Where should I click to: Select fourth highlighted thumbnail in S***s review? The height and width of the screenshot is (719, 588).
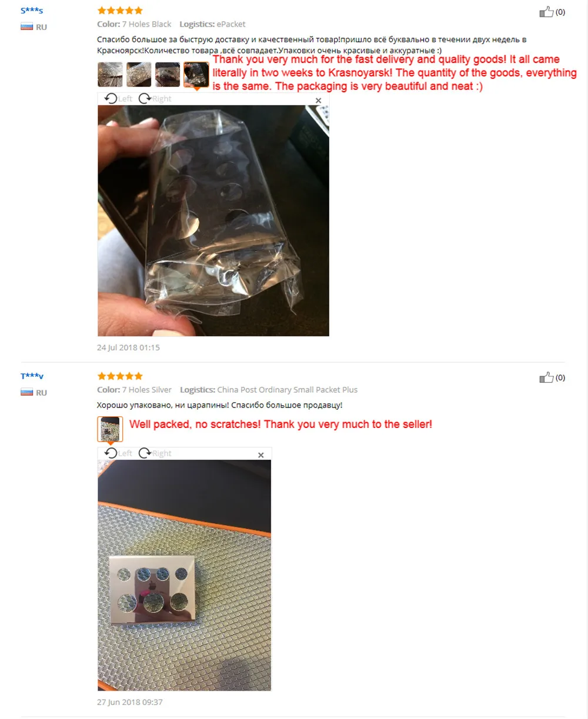coord(196,75)
